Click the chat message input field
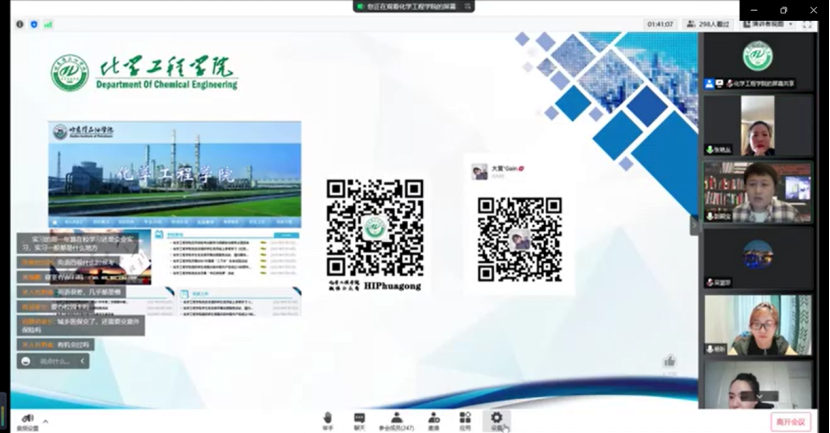 (x=56, y=362)
